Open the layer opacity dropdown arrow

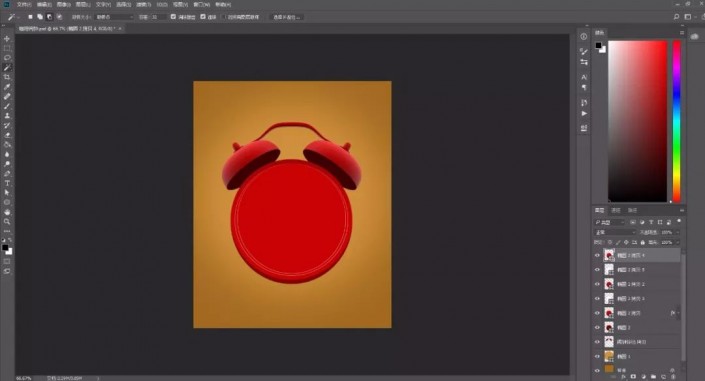pyautogui.click(x=678, y=232)
